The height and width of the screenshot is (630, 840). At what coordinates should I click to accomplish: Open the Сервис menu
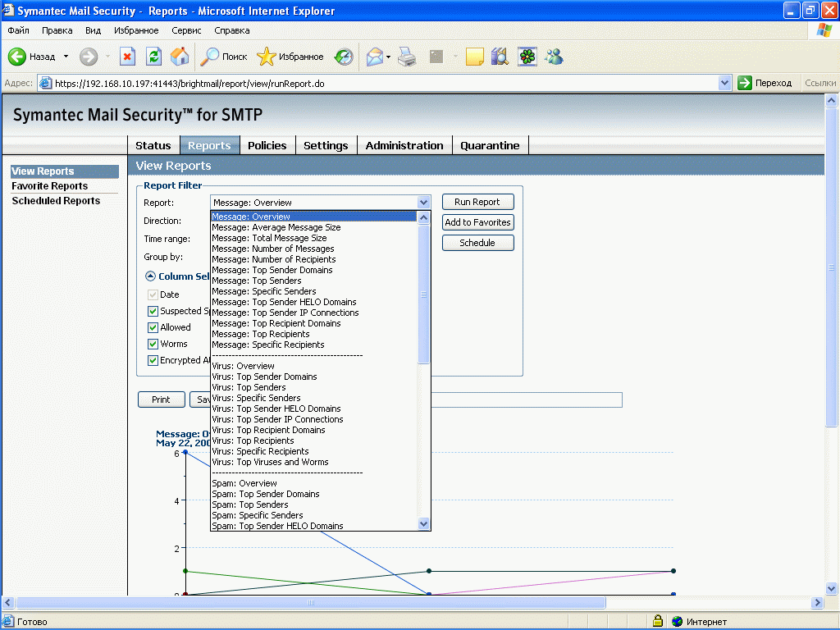186,30
